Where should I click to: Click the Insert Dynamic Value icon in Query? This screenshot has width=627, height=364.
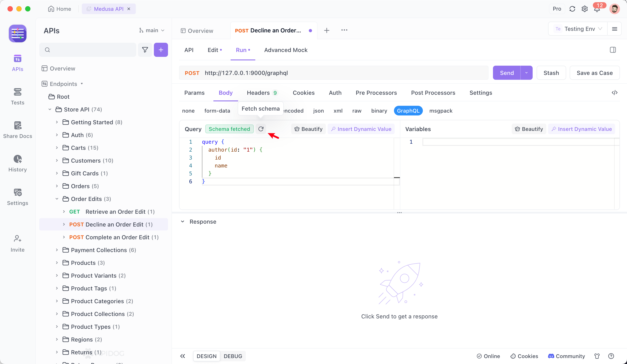coord(334,129)
